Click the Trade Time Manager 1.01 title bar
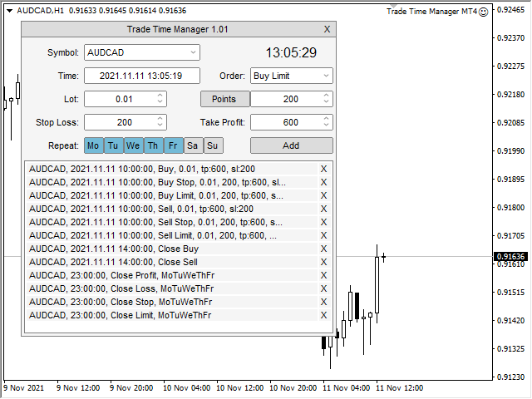Screen dimensions: 532x399 [178, 29]
